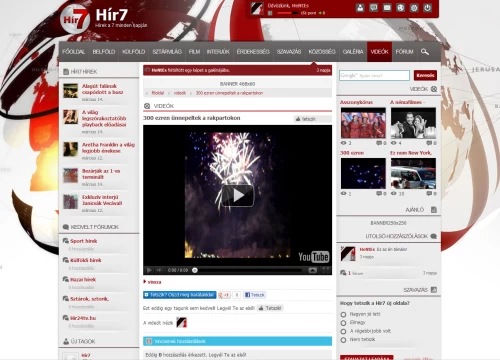
Task: Click the YouTube logo on the video player
Action: coord(314,257)
